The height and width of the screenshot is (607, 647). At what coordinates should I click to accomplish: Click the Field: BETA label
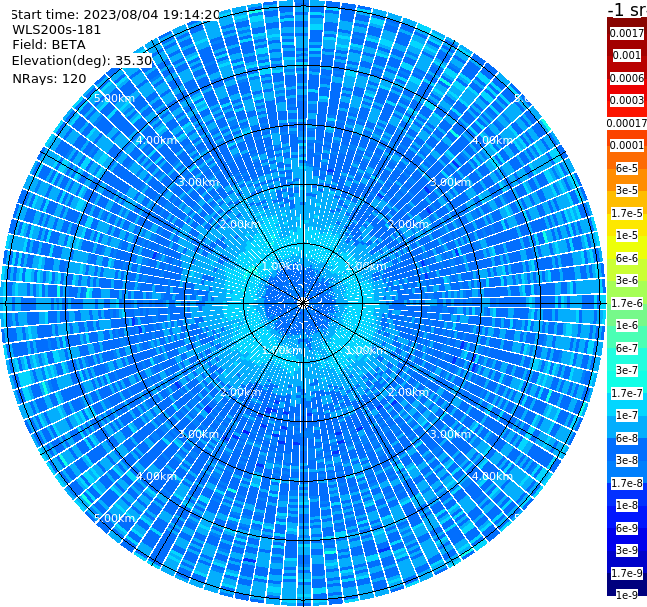[x=49, y=45]
